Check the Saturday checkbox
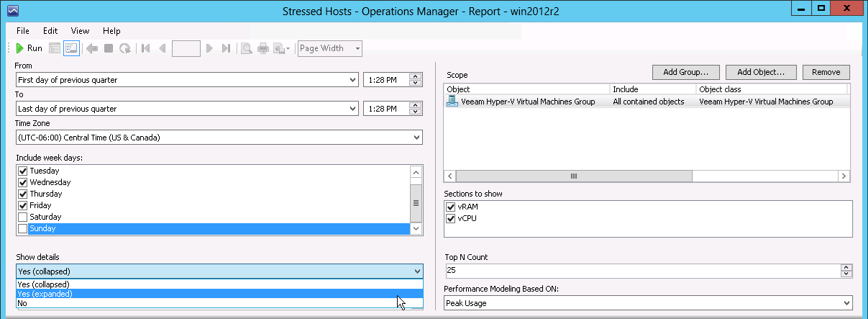This screenshot has height=319, width=868. [23, 217]
